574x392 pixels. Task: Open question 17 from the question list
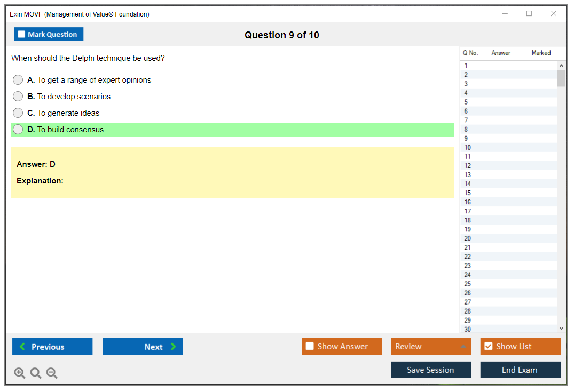[468, 211]
